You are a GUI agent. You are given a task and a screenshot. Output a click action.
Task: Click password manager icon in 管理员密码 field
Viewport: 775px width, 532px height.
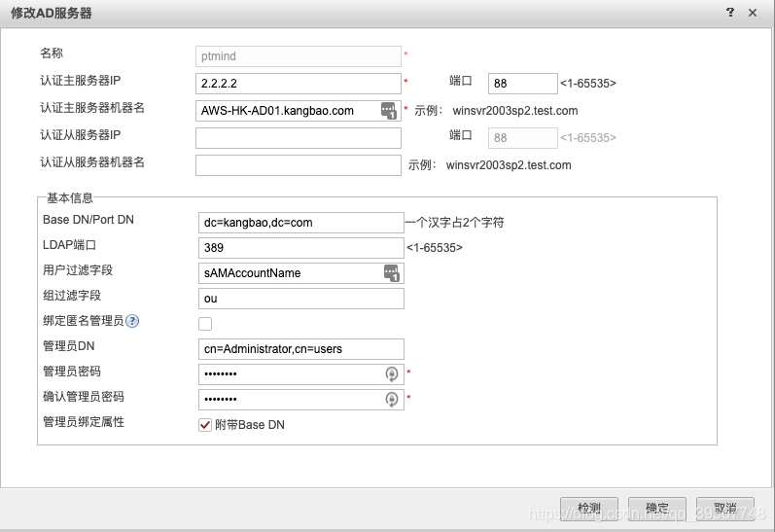click(x=392, y=374)
